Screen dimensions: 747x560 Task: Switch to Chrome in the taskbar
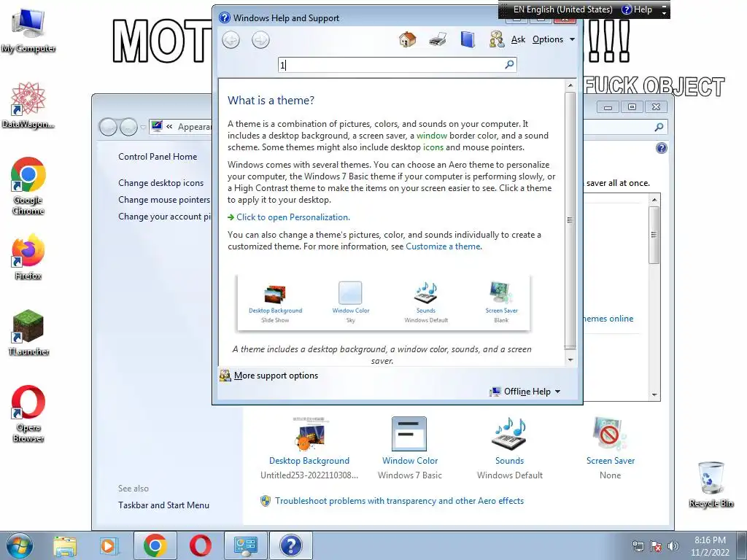(x=155, y=545)
